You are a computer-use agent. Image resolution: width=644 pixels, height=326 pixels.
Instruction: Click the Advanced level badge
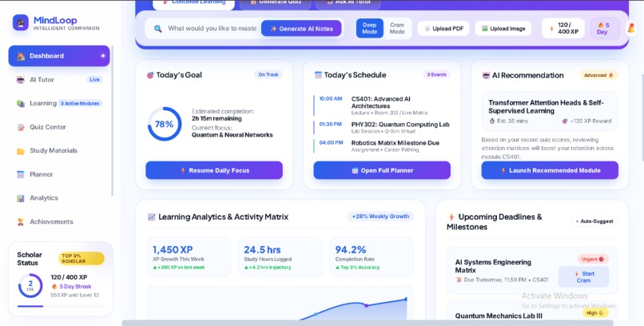click(x=598, y=75)
